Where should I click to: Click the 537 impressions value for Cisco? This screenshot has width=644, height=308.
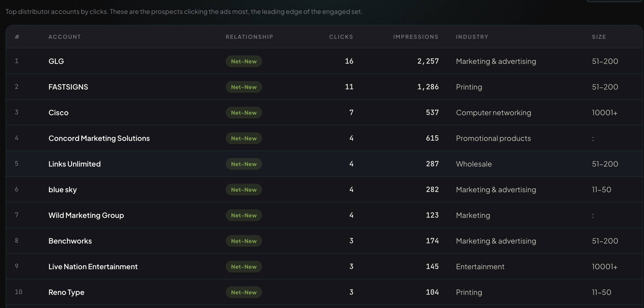(x=432, y=113)
